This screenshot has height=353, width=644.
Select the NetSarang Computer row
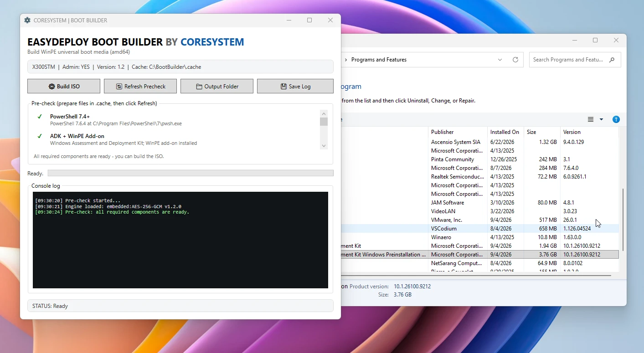click(480, 263)
